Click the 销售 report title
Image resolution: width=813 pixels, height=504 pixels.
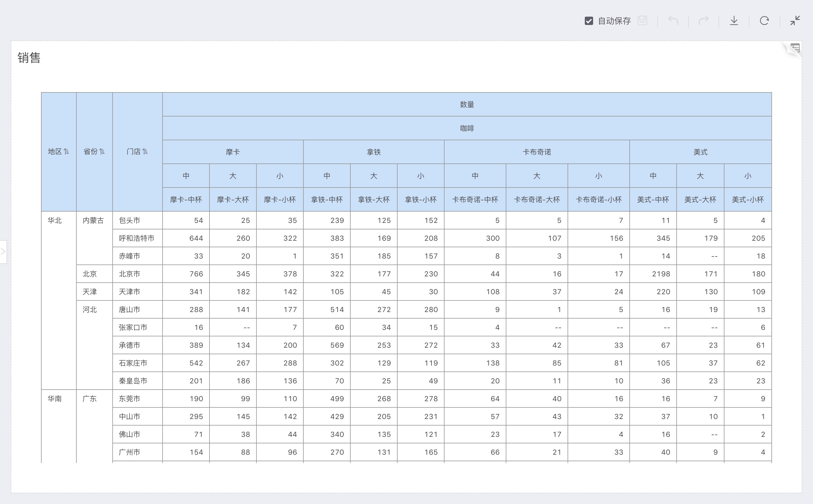[x=29, y=58]
